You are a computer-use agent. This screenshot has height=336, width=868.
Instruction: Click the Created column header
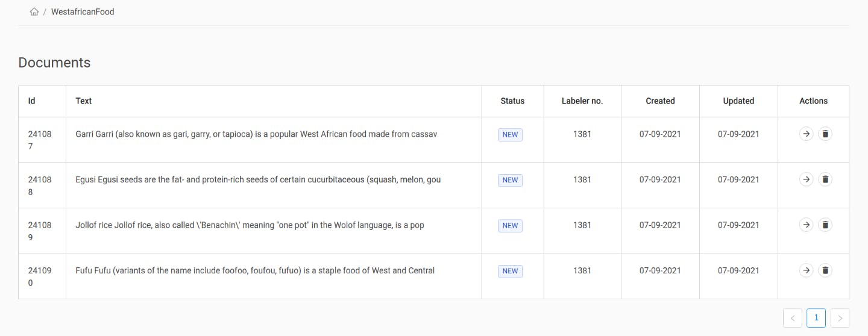coord(660,101)
